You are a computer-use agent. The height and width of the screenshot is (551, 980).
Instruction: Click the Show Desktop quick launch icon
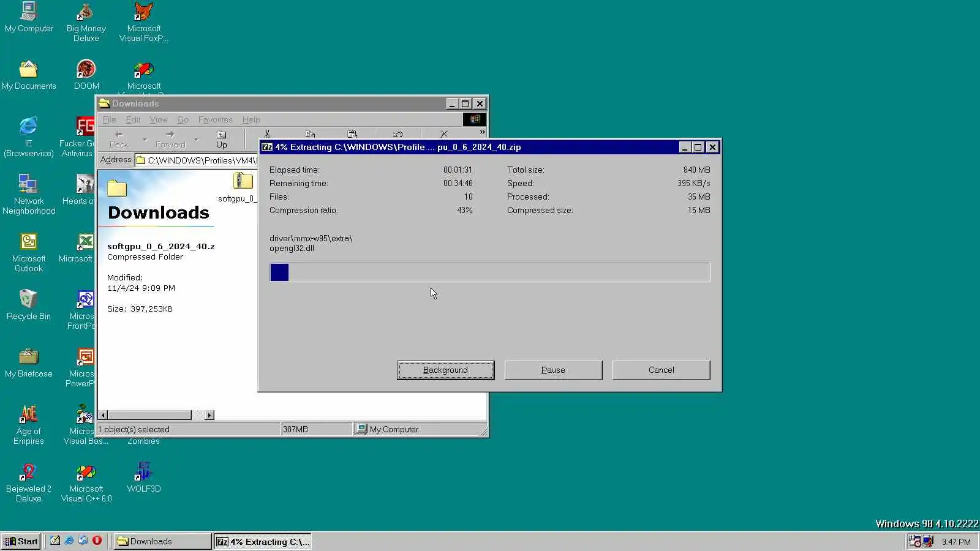pyautogui.click(x=55, y=541)
